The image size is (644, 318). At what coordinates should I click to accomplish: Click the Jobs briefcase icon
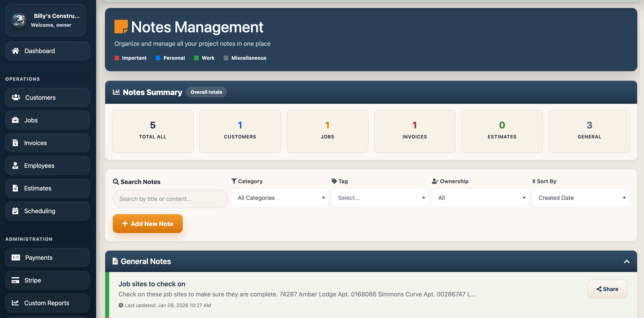[15, 120]
